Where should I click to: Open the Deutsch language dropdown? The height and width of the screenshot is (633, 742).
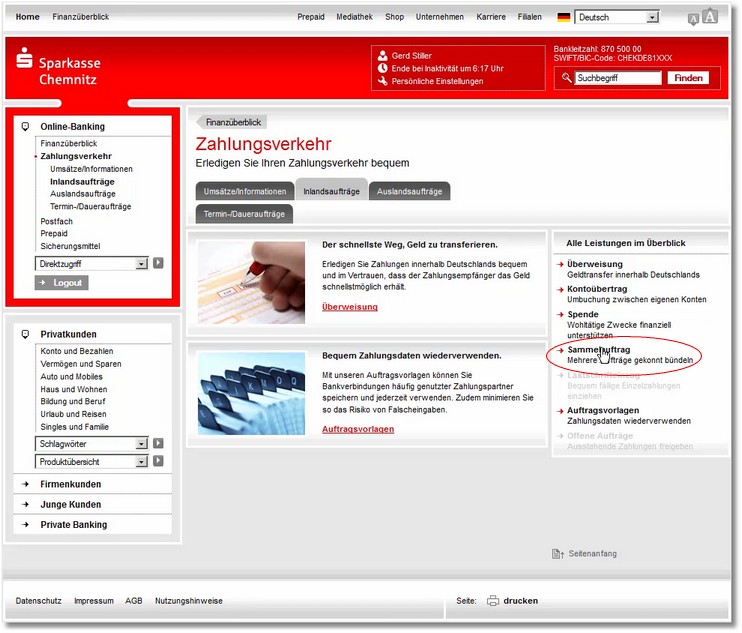(652, 17)
